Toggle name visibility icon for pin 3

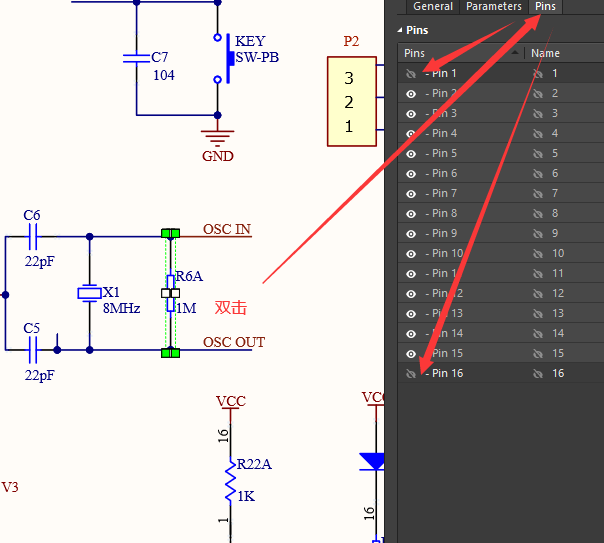point(538,114)
